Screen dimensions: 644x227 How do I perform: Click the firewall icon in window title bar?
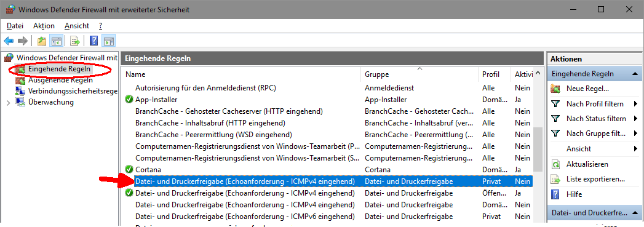tap(11, 9)
